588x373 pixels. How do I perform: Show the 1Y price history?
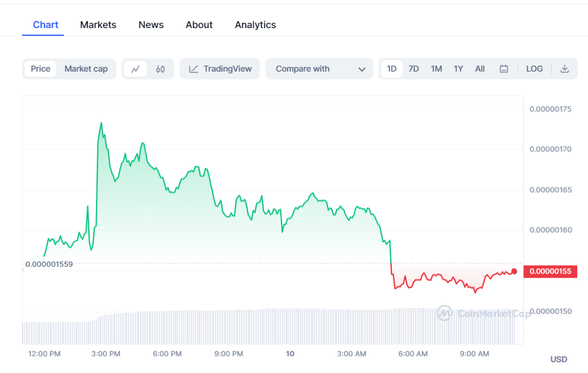coord(458,69)
